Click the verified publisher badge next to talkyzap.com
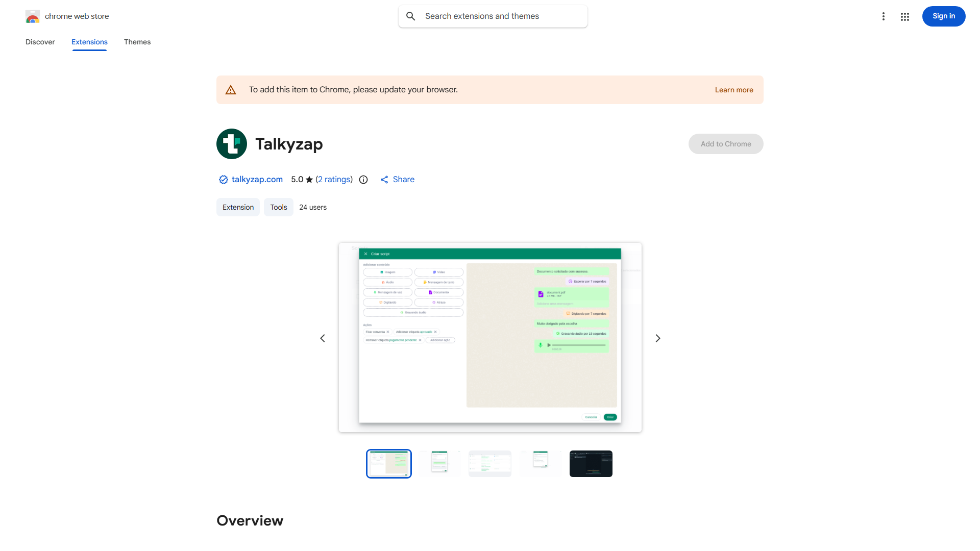 pos(223,180)
